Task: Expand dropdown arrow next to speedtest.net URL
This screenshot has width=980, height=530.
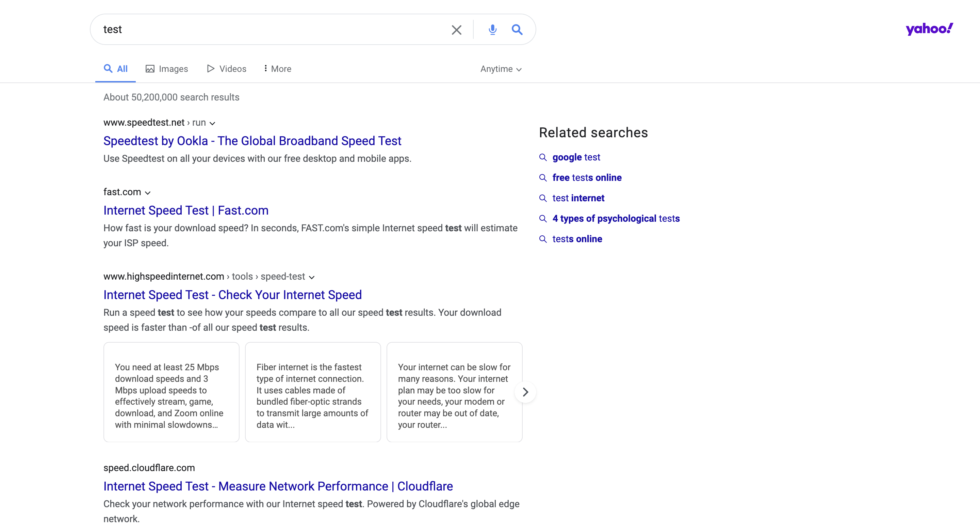Action: (213, 123)
